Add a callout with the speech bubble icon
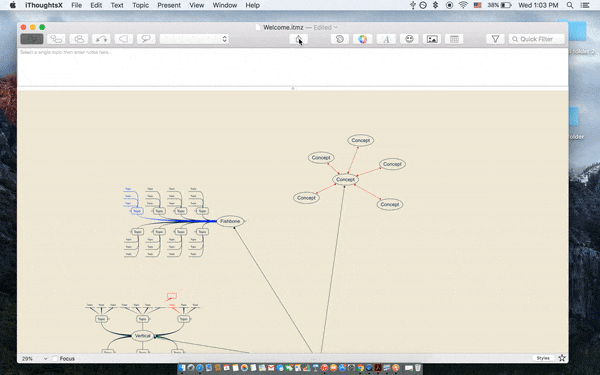 tap(146, 39)
